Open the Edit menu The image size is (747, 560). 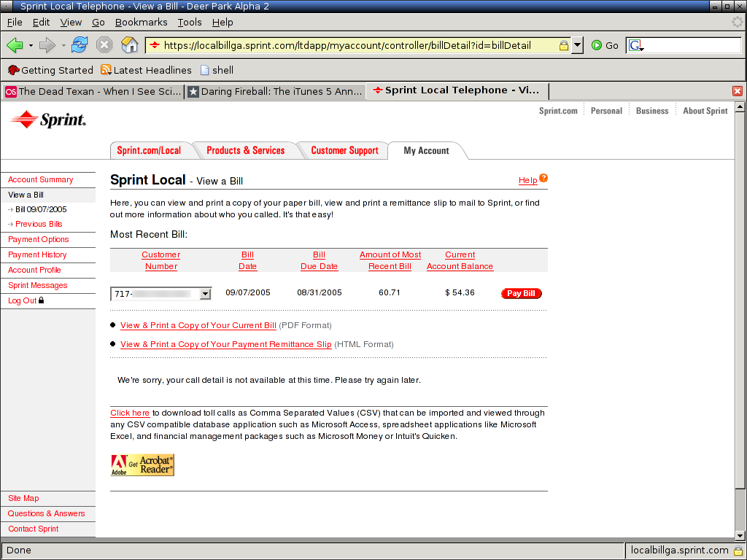point(41,23)
